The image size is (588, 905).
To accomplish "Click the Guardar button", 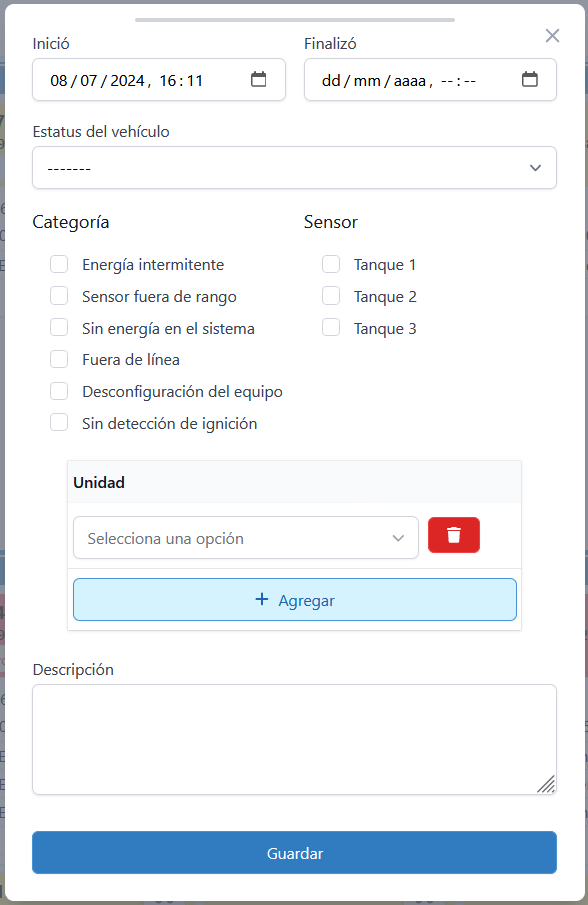I will click(x=294, y=853).
